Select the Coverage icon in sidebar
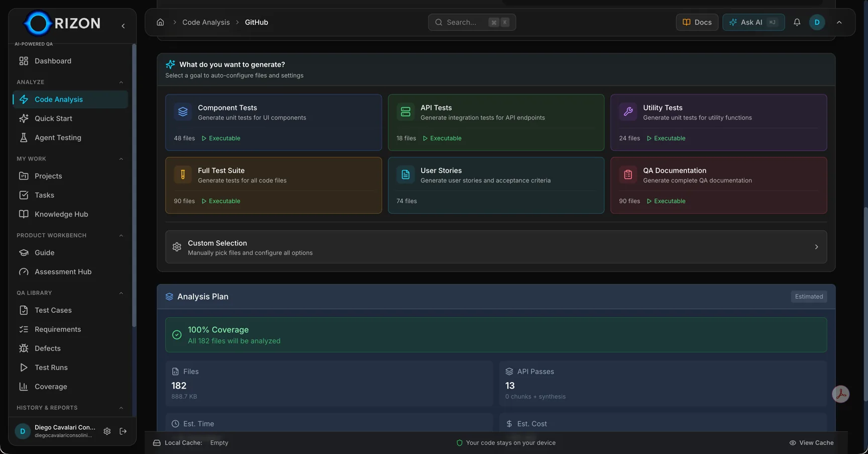The image size is (868, 454). pyautogui.click(x=24, y=387)
